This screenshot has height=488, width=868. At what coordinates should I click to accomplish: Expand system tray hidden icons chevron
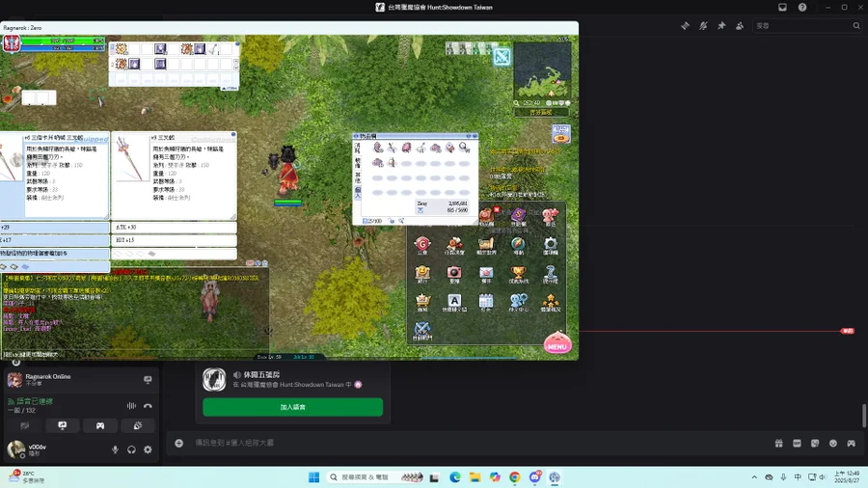pyautogui.click(x=754, y=477)
